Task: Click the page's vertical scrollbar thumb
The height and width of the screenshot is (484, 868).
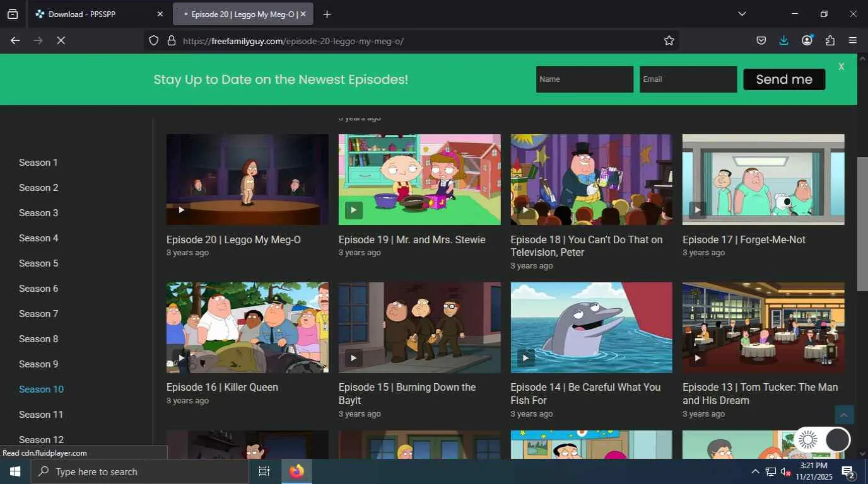Action: pos(862,224)
